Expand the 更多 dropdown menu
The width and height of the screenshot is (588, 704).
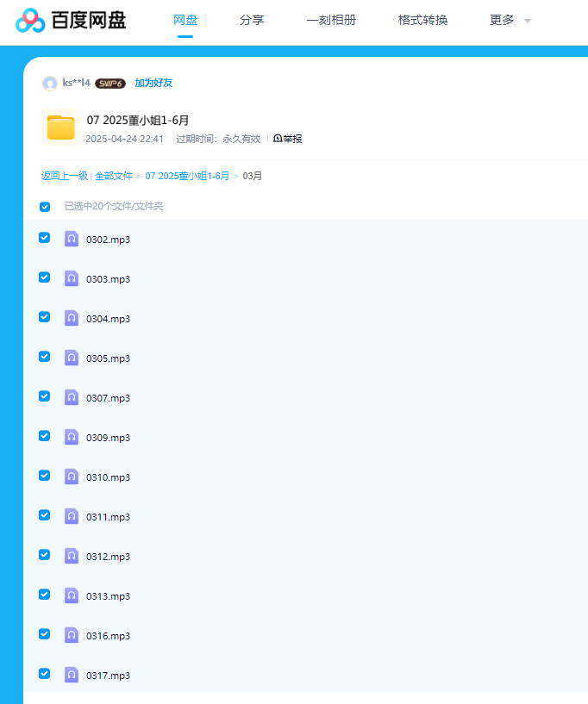(x=510, y=20)
